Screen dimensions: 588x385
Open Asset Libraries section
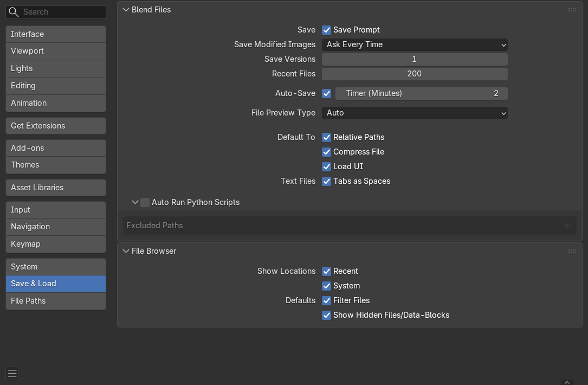click(x=56, y=188)
